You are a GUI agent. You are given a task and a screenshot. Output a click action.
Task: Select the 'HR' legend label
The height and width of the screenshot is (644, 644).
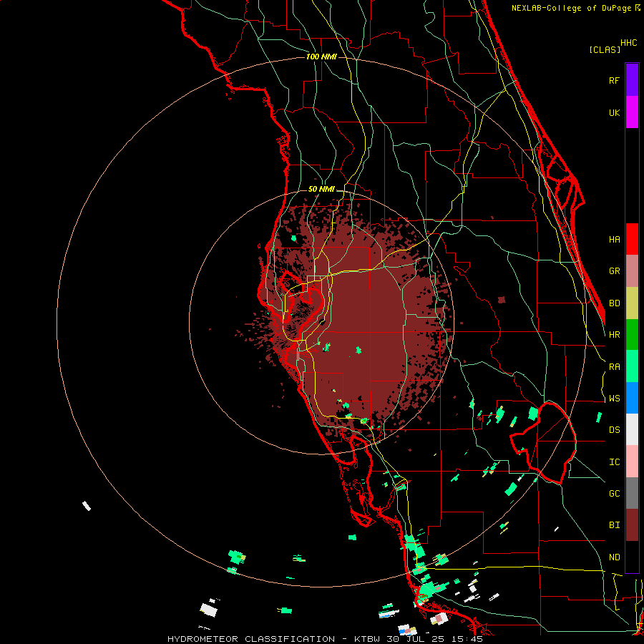tap(614, 335)
